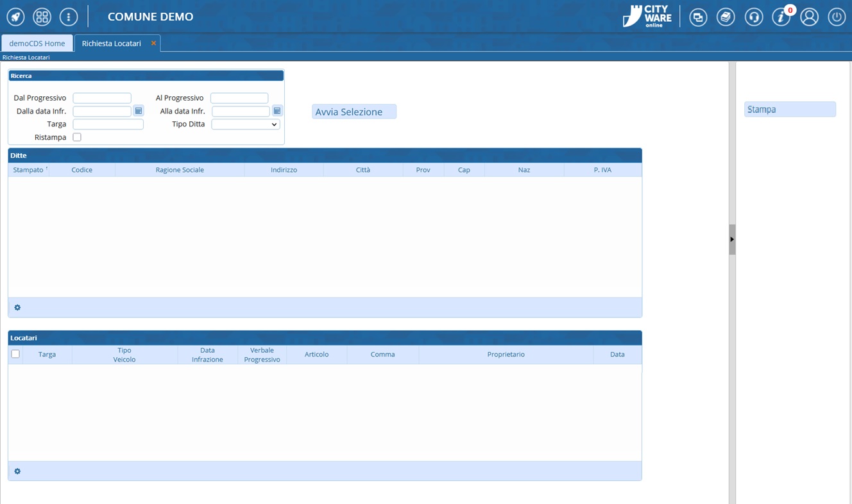The image size is (852, 504).
Task: Open the info notifications icon
Action: [x=781, y=17]
